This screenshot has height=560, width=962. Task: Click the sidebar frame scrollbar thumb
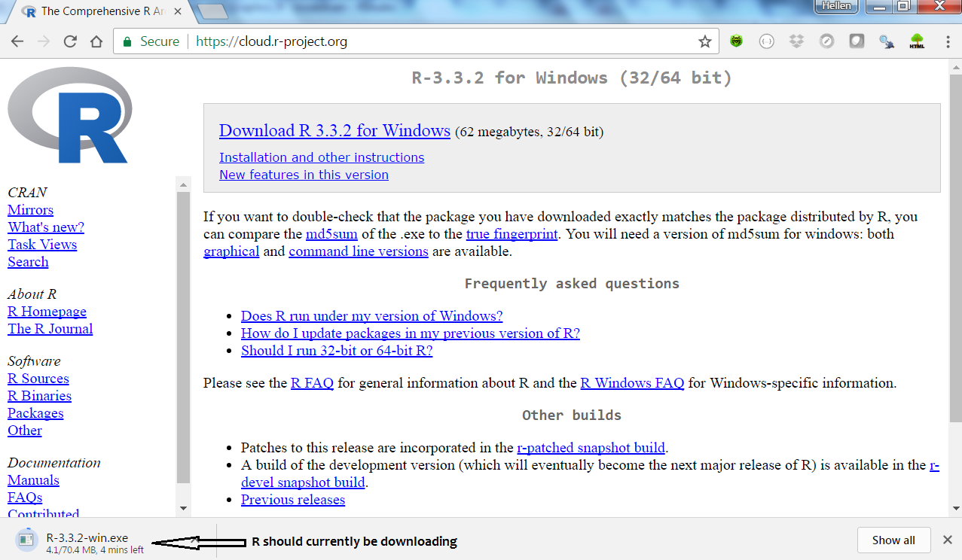183,336
